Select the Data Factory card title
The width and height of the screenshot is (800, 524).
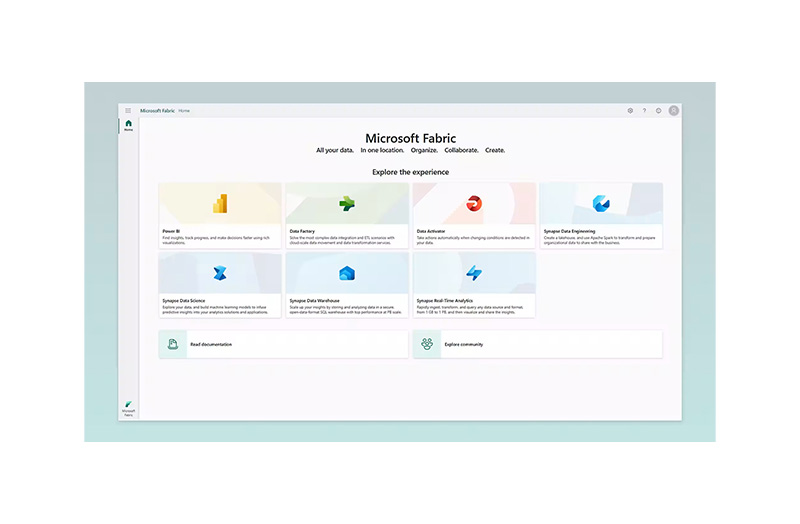tap(302, 231)
